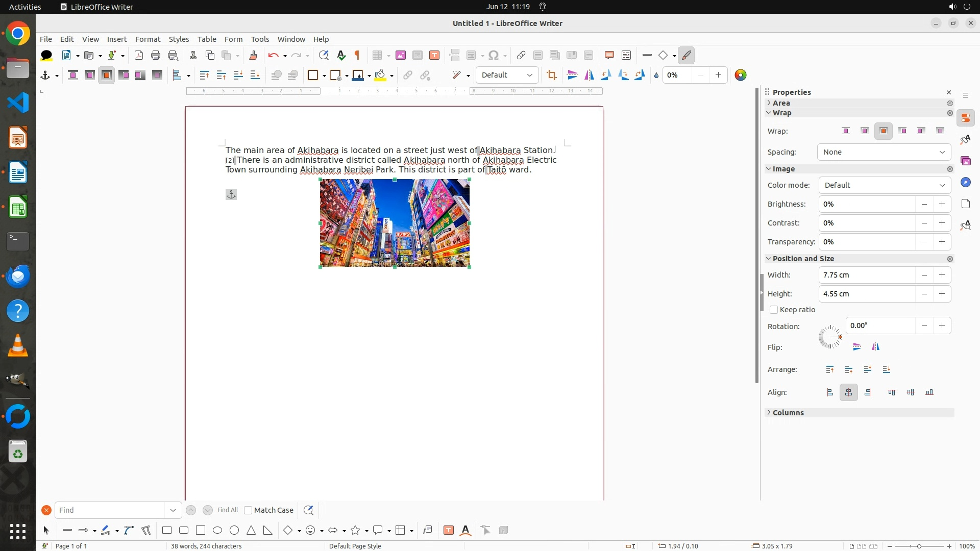Click the Flip horizontally icon in sidebar
The image size is (980, 551).
[876, 347]
